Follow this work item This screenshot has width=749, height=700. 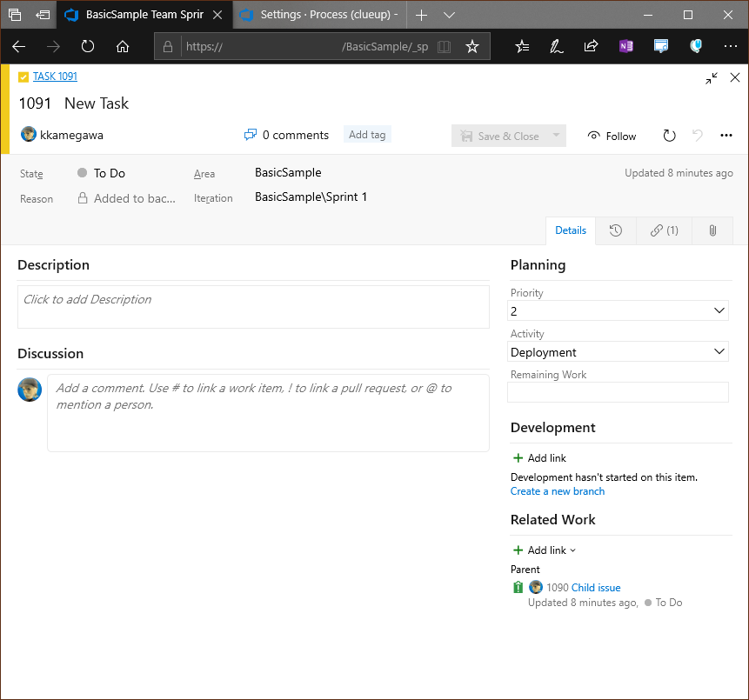coord(612,136)
